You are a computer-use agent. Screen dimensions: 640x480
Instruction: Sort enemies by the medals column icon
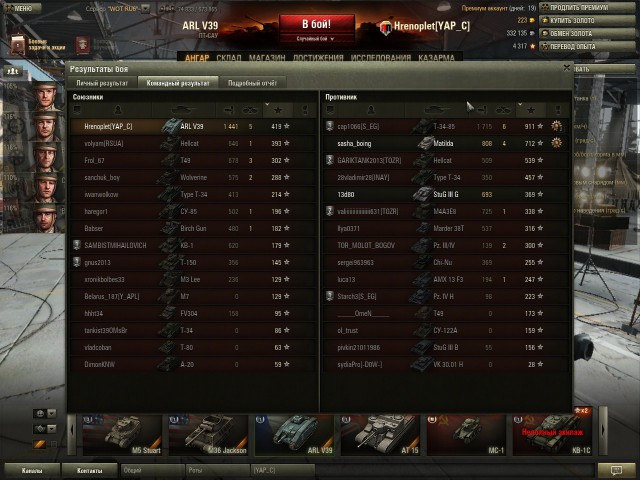(558, 110)
